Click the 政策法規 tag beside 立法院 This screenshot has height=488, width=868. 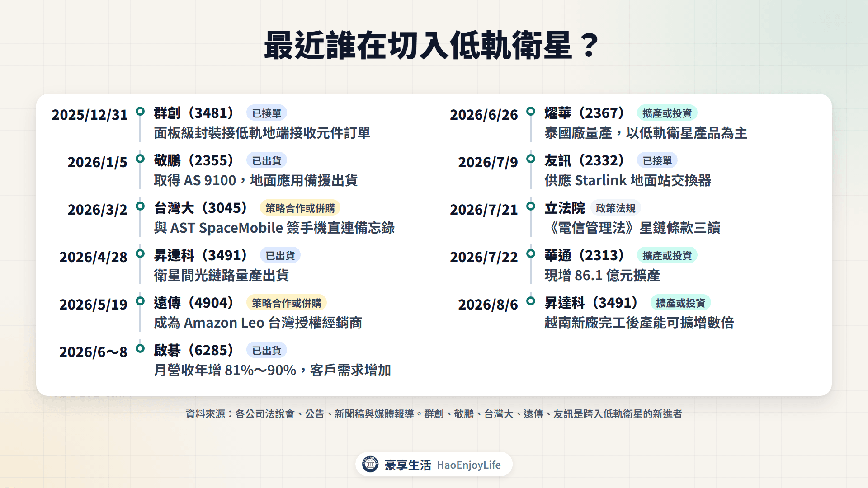(x=616, y=208)
